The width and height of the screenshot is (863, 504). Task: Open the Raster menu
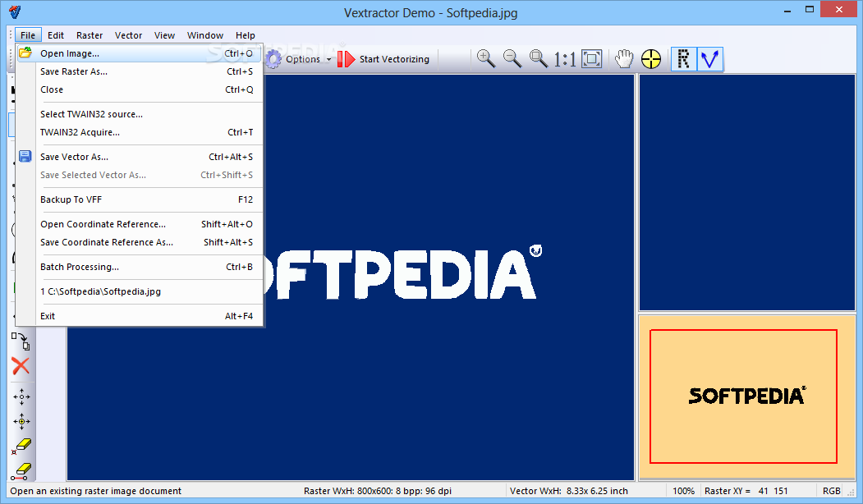[x=90, y=35]
